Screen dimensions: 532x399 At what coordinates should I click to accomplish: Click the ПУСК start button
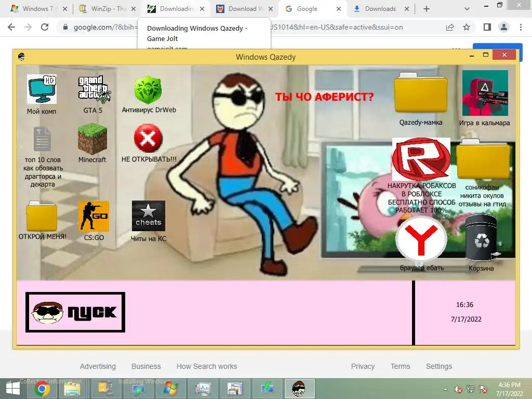coord(75,312)
